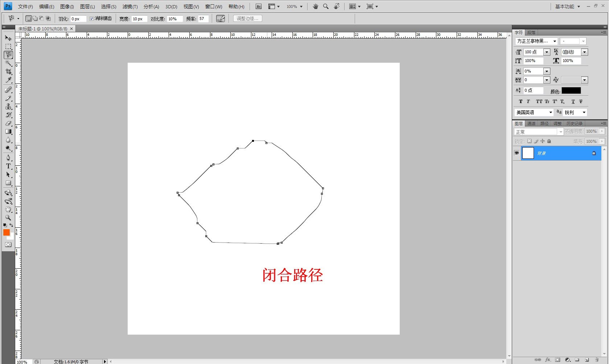The image size is (609, 364).
Task: Launch Bridge from the options bar
Action: click(258, 6)
